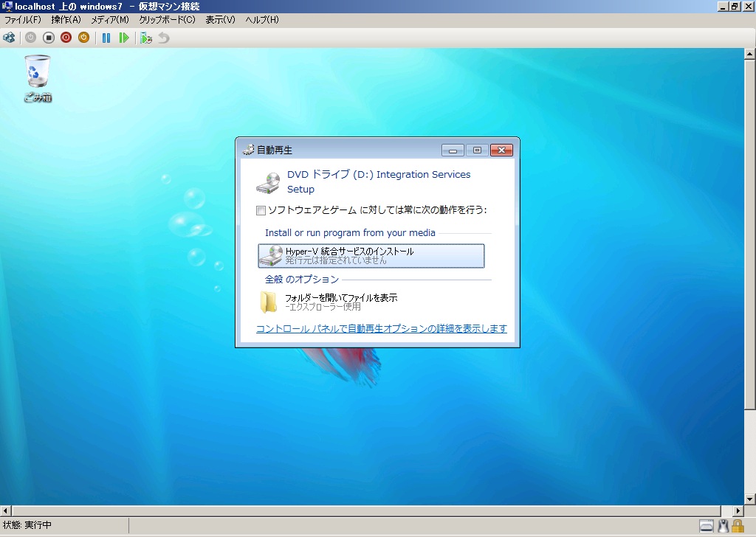Click the orange Save state toolbar icon
This screenshot has height=537, width=756.
pos(84,38)
